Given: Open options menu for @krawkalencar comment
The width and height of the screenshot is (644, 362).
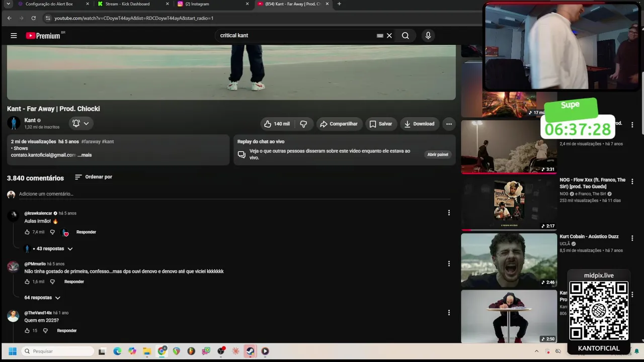Looking at the screenshot, I should pyautogui.click(x=449, y=213).
